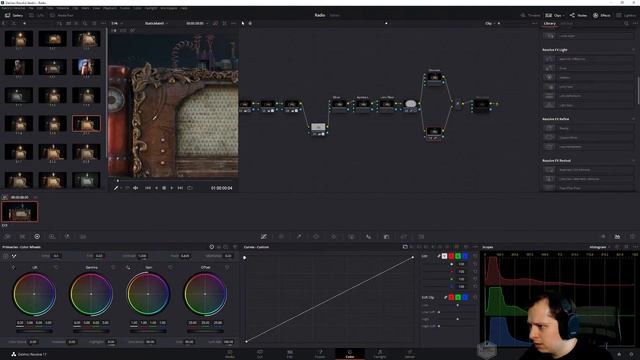Jump to last frame in viewer
This screenshot has width=640, height=360.
pos(180,188)
